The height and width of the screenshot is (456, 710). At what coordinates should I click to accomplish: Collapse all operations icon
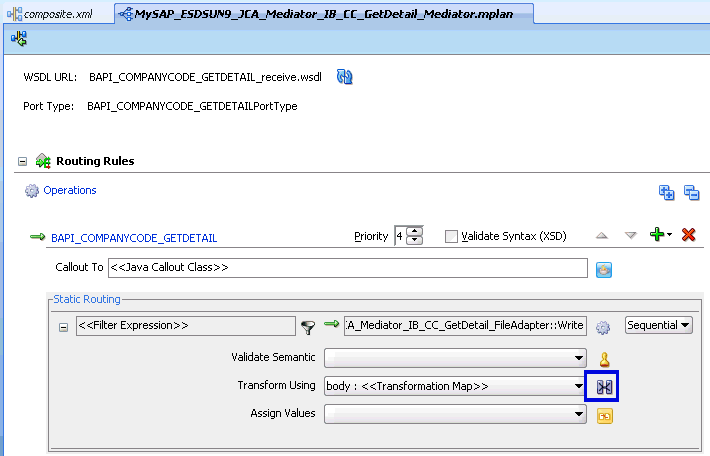tap(690, 192)
